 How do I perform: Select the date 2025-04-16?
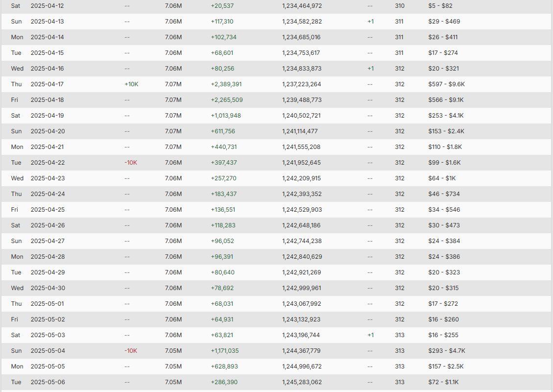coord(47,69)
